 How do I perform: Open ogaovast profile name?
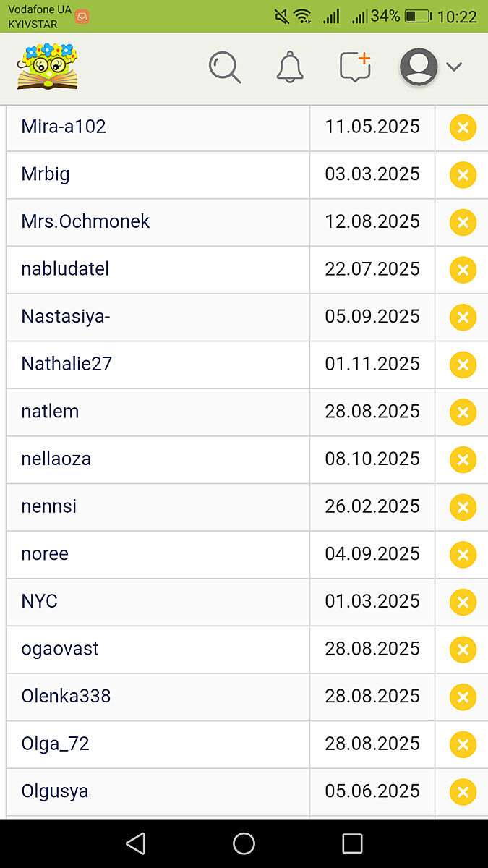point(60,649)
